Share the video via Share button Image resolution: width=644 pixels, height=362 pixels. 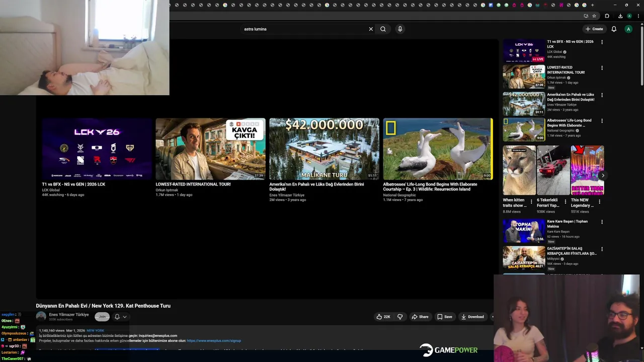click(x=420, y=317)
